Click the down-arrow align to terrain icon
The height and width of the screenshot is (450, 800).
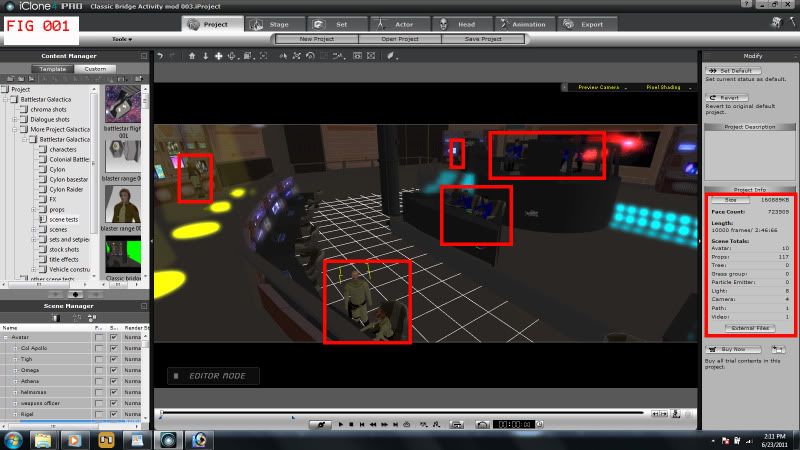pyautogui.click(x=206, y=56)
